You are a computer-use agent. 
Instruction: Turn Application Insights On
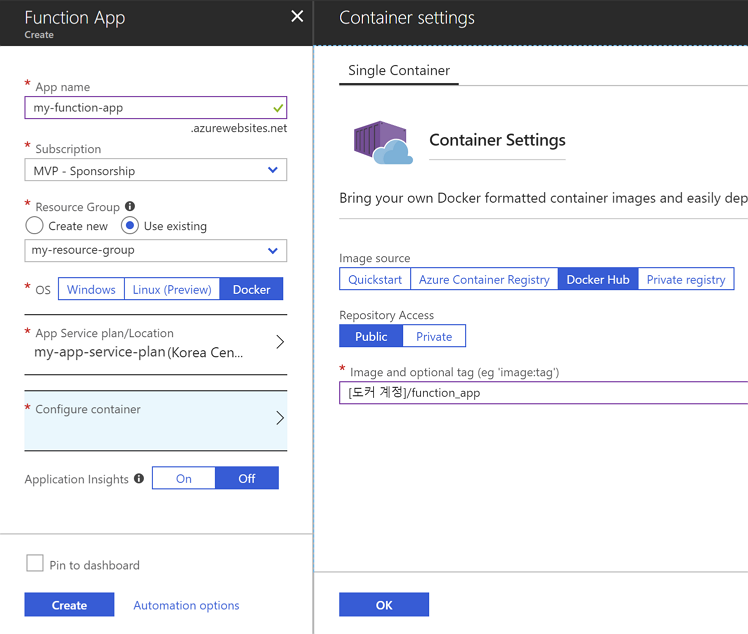184,479
